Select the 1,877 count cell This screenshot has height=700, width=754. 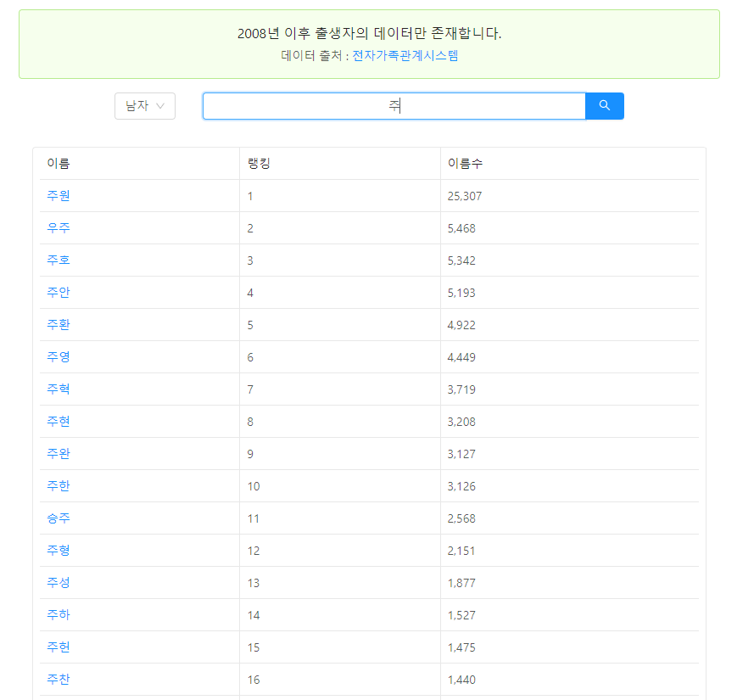(569, 583)
